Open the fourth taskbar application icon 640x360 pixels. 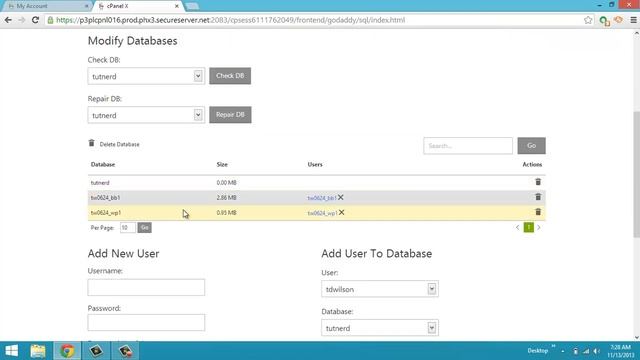point(96,351)
